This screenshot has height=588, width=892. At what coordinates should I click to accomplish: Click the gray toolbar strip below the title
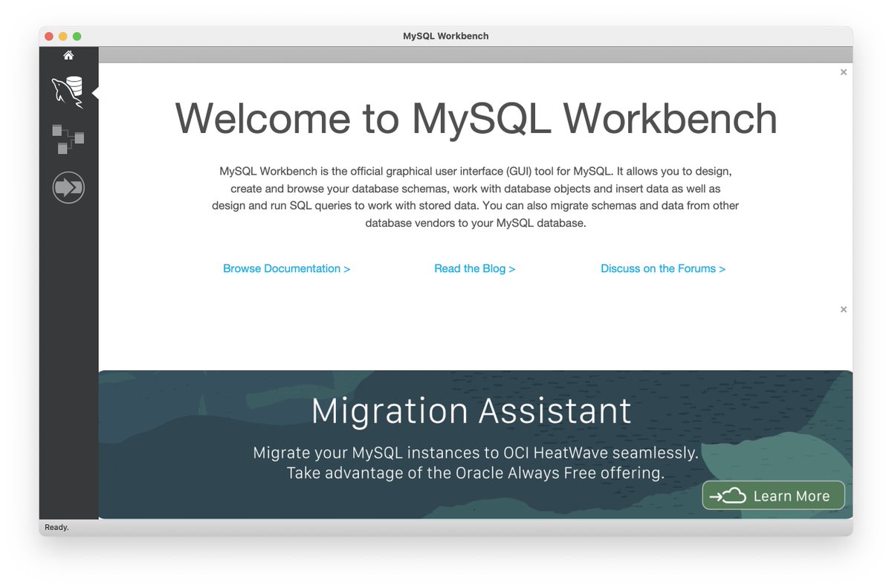[x=475, y=54]
